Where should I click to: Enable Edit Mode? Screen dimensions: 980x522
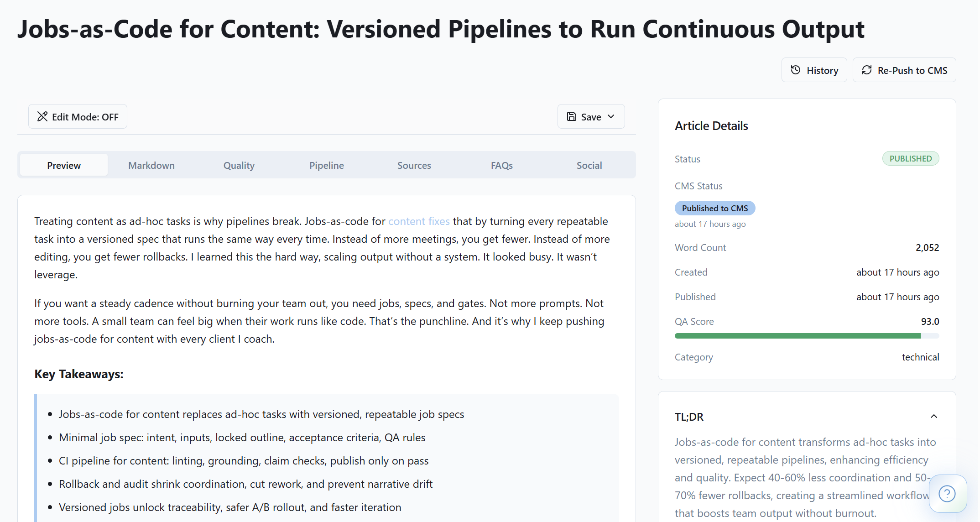[x=77, y=116]
